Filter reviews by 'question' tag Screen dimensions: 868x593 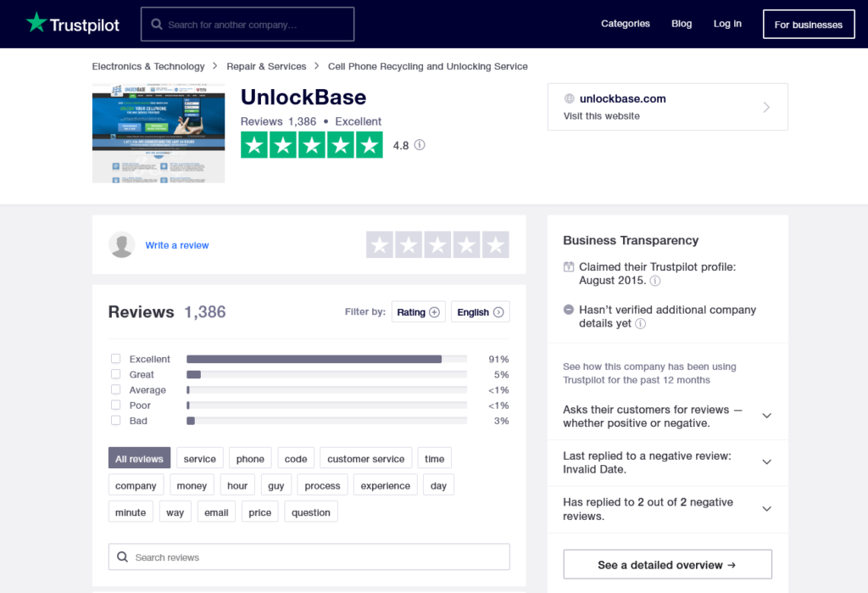311,512
